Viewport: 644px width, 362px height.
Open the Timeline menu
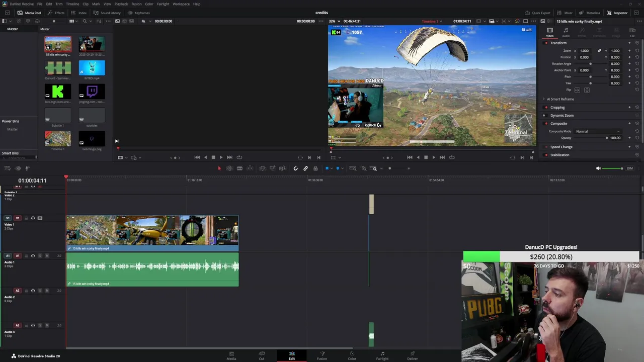(72, 4)
